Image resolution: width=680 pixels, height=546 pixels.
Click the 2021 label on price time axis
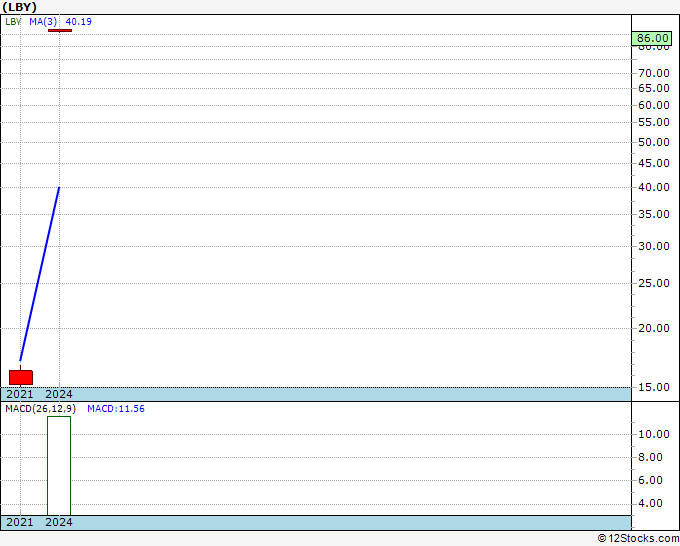(x=20, y=394)
